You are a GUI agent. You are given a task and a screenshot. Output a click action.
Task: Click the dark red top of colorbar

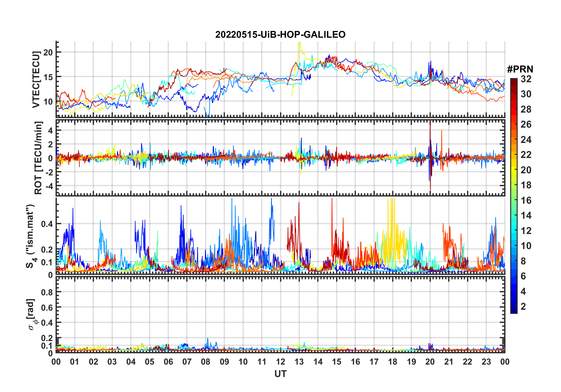(514, 81)
